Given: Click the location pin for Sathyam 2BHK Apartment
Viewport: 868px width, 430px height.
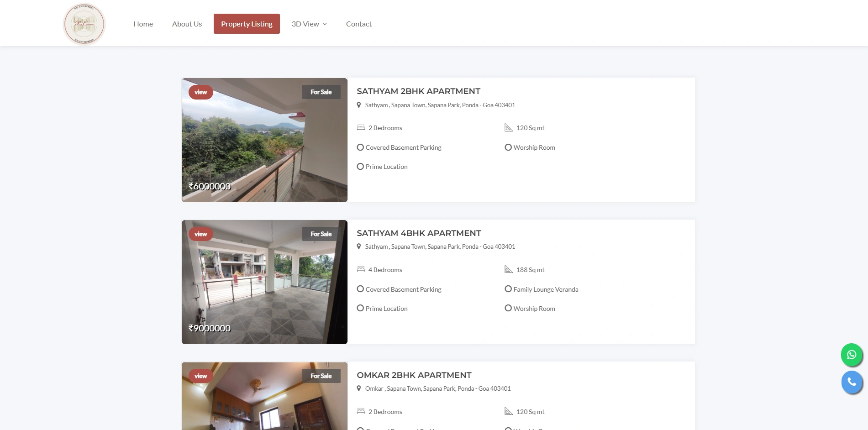Looking at the screenshot, I should tap(359, 105).
